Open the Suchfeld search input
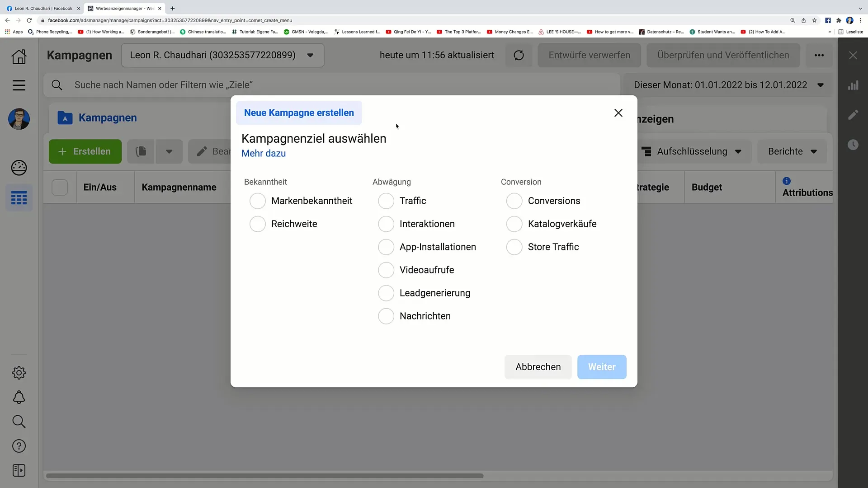Screen dimensions: 868x488 tap(164, 84)
